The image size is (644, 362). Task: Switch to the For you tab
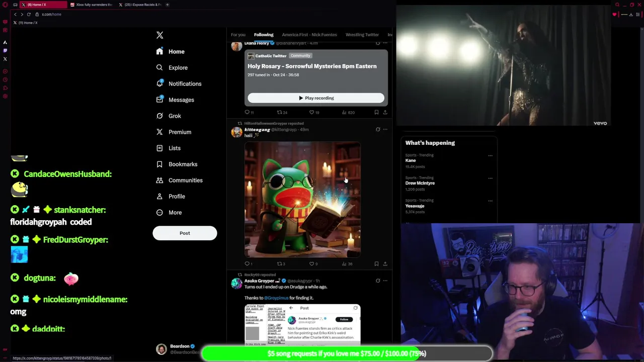pyautogui.click(x=238, y=35)
